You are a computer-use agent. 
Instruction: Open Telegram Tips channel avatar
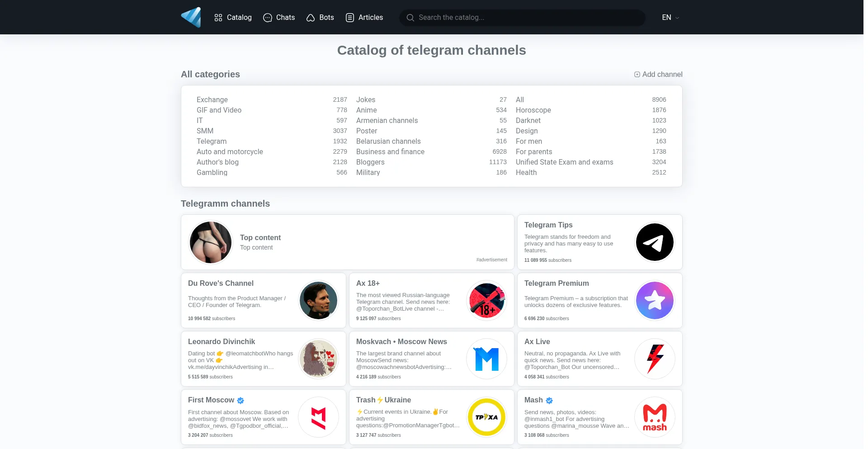(655, 242)
